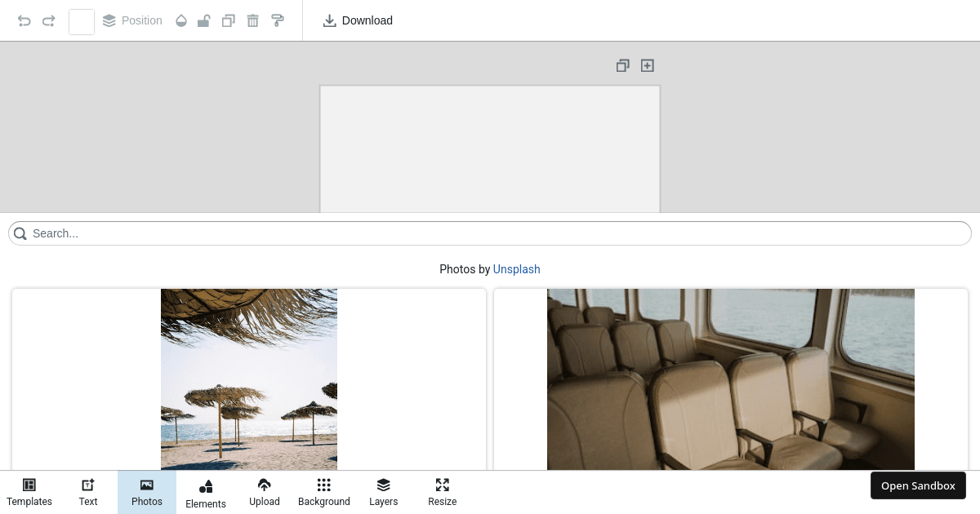Go to the Upload tab
Image resolution: width=980 pixels, height=514 pixels.
[x=265, y=493]
